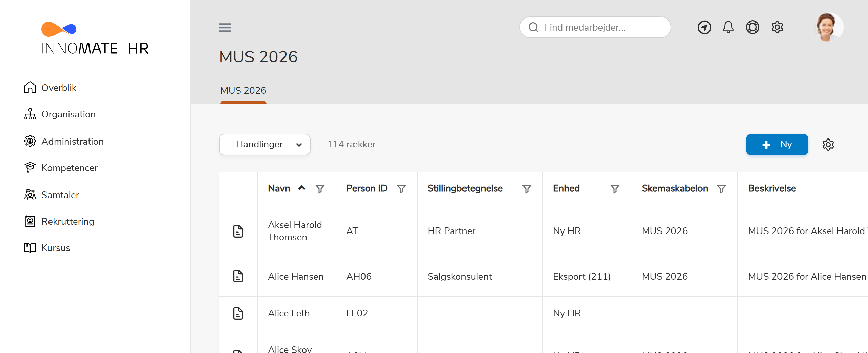Filter the Skemaskabelon column
This screenshot has width=868, height=353.
(x=722, y=189)
